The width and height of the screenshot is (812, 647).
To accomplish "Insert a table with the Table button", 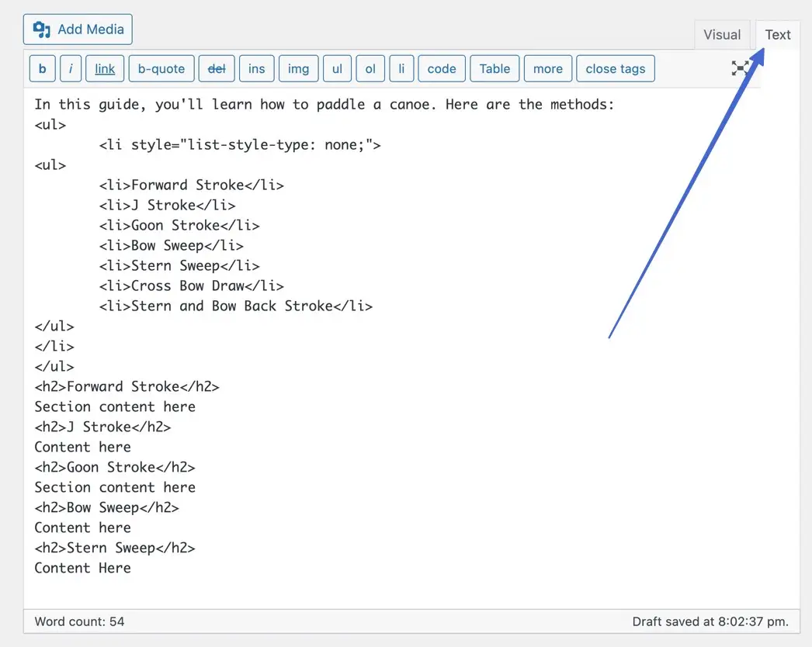I will [494, 68].
